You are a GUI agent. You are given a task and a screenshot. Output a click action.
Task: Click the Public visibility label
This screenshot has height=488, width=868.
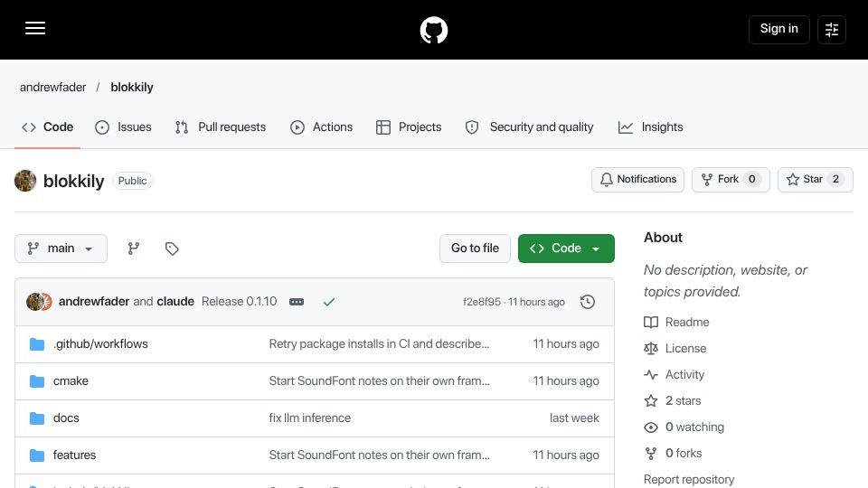pos(132,181)
